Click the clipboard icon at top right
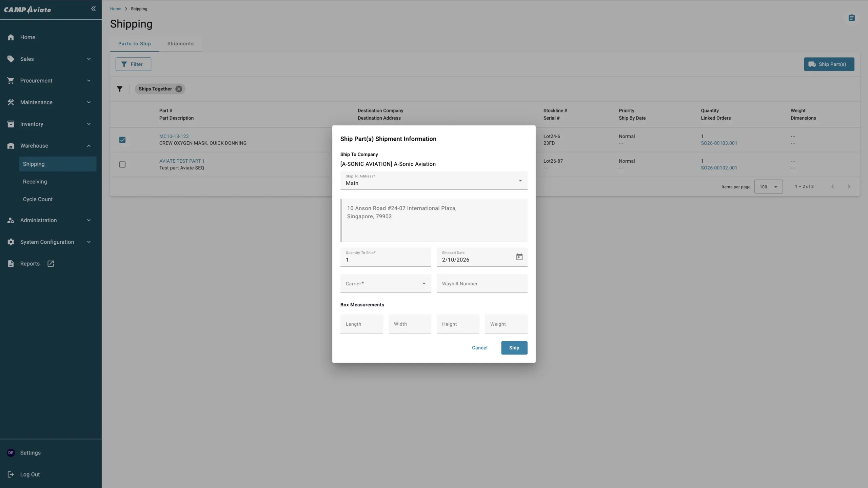 (x=851, y=18)
